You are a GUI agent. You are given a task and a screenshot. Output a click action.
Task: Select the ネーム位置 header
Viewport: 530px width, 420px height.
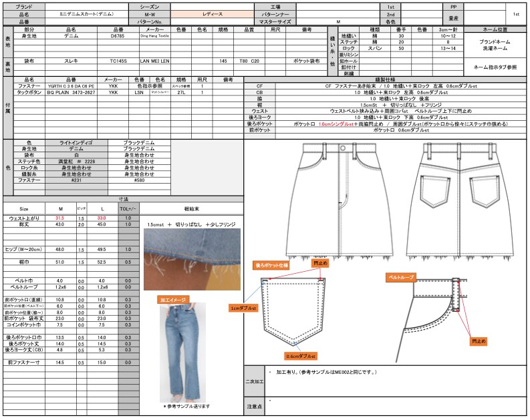click(x=495, y=29)
